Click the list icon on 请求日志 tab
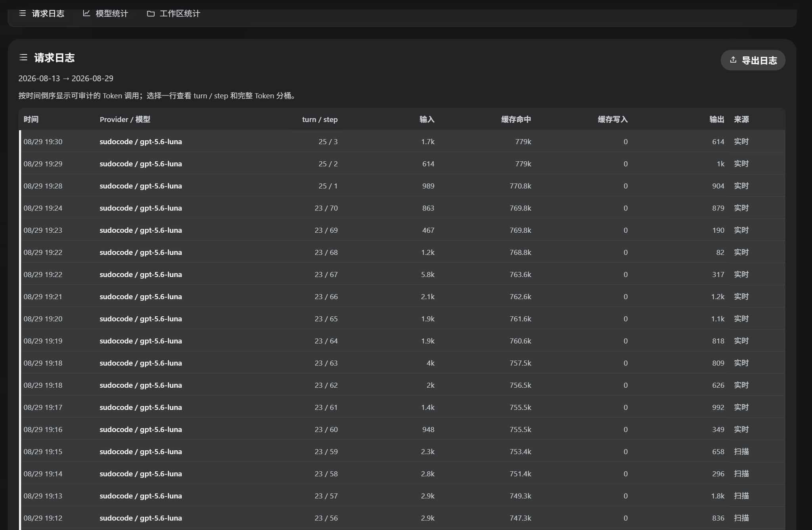The image size is (812, 530). point(23,13)
